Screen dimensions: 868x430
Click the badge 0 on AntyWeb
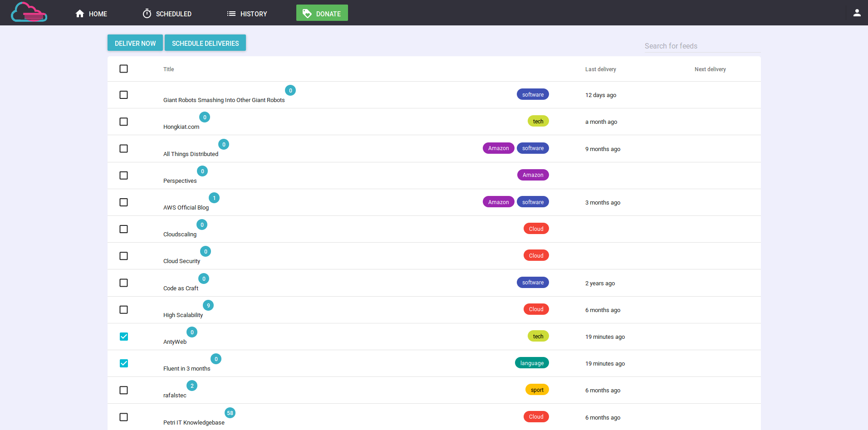[192, 332]
